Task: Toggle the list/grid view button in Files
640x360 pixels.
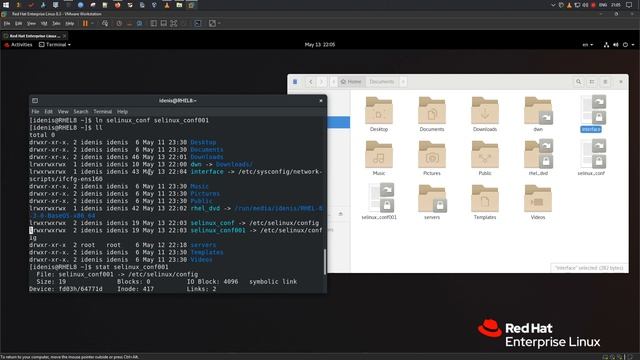Action: coord(592,82)
